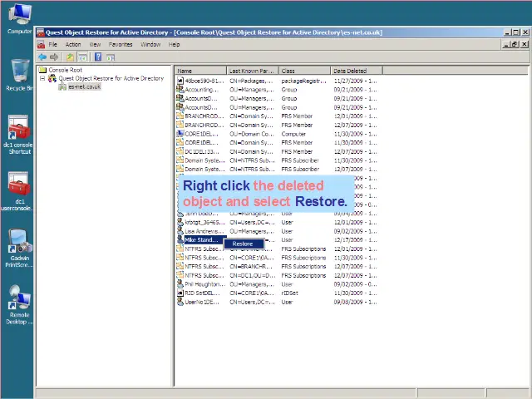532x399 pixels.
Task: Click the rIDSet class cell
Action: [x=289, y=293]
